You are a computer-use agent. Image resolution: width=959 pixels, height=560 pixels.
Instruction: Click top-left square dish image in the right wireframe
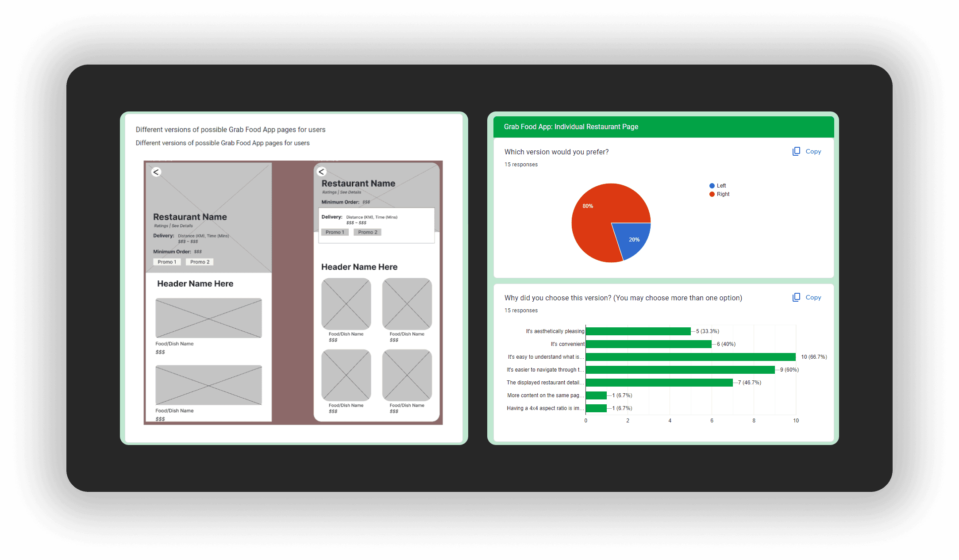point(346,304)
